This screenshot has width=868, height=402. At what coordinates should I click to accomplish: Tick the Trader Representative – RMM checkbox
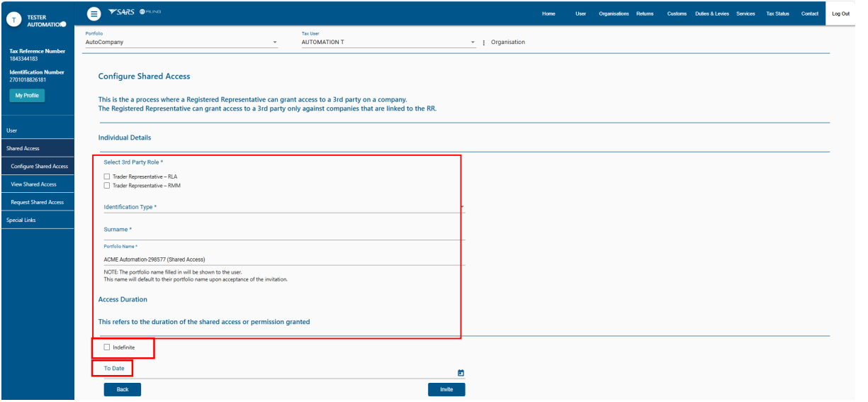[x=107, y=185]
